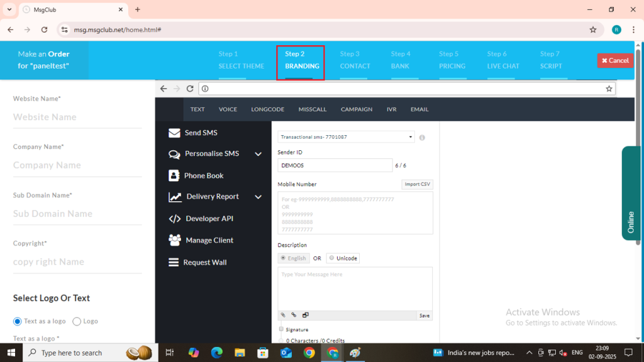The height and width of the screenshot is (362, 644).
Task: Show hidden system tray icons chevron
Action: (529, 353)
